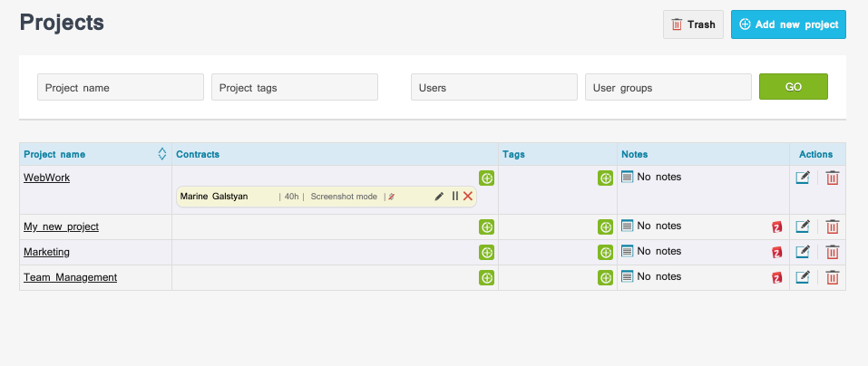Open the Trash
The image size is (868, 366).
693,24
